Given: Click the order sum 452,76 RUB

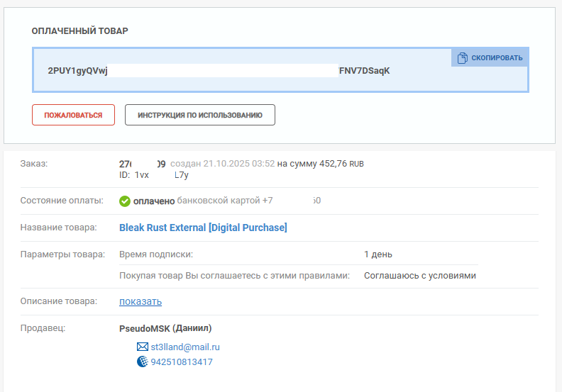Looking at the screenshot, I should pyautogui.click(x=341, y=164).
